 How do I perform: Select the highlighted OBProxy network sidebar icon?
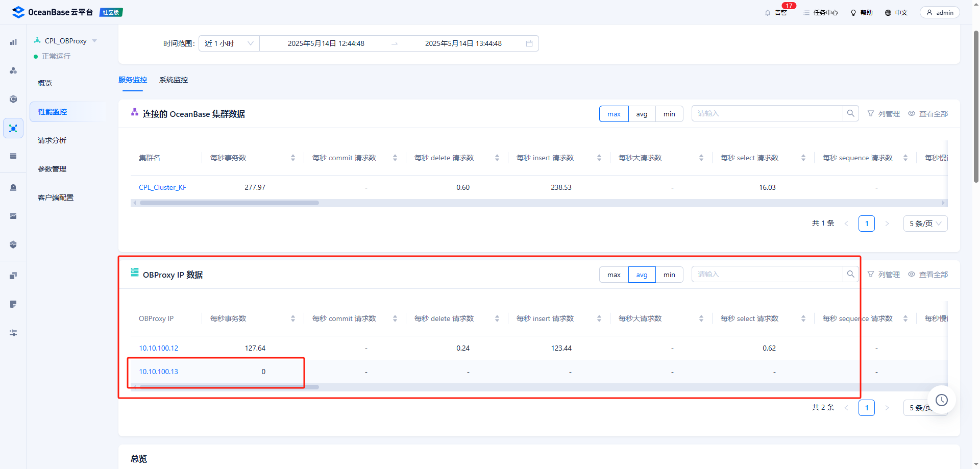(x=13, y=128)
